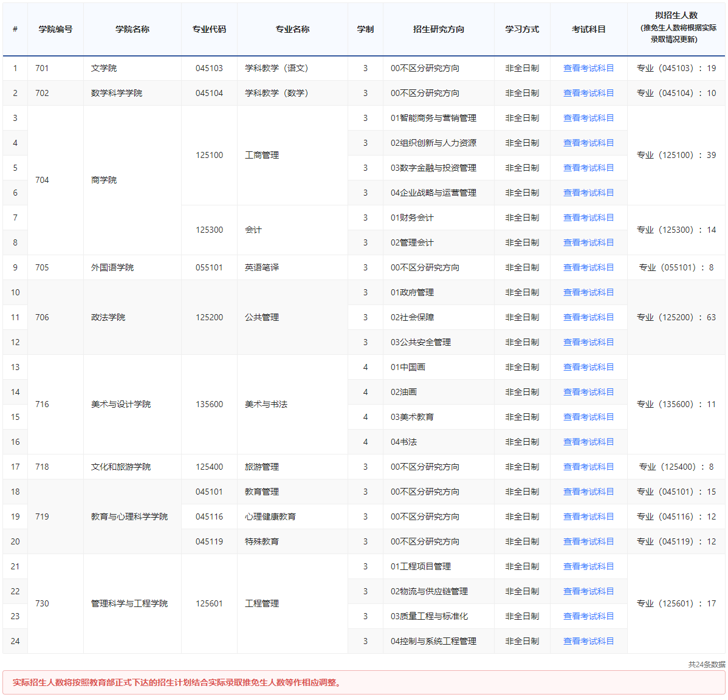View exam subjects link for 02管理会计
Image resolution: width=728 pixels, height=700 pixels.
coord(588,243)
